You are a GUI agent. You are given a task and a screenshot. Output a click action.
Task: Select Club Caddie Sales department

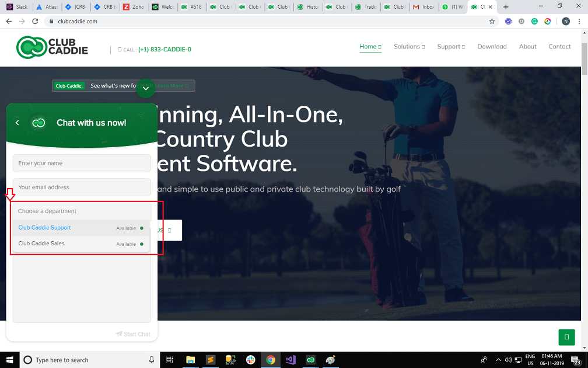[x=81, y=244]
